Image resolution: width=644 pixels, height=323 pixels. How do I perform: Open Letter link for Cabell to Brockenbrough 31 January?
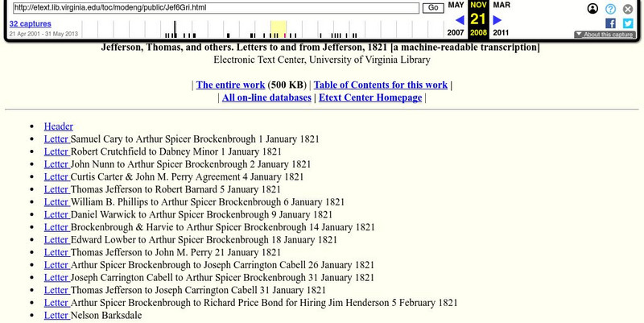pos(57,277)
